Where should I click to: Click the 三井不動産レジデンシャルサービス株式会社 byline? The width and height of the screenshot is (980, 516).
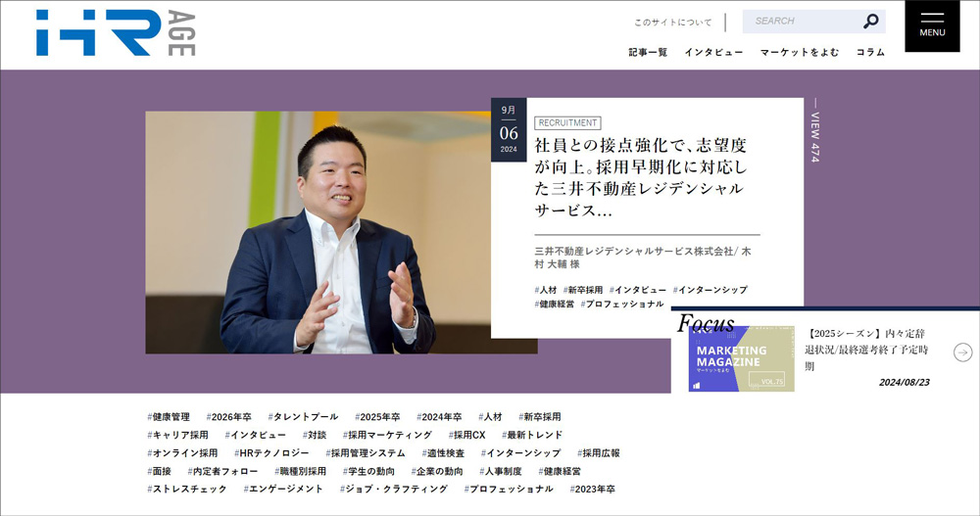point(643,258)
